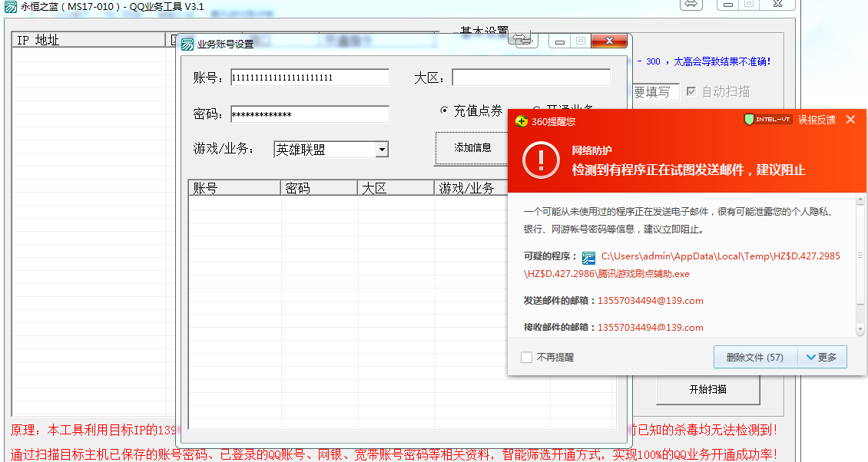Screen dimensions: 868x462
Task: Click the 业务账号设置 dialog title icon
Action: (x=187, y=45)
